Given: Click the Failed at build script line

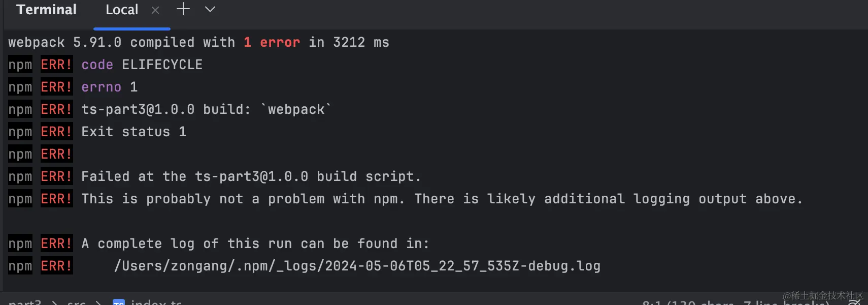Looking at the screenshot, I should tap(215, 176).
